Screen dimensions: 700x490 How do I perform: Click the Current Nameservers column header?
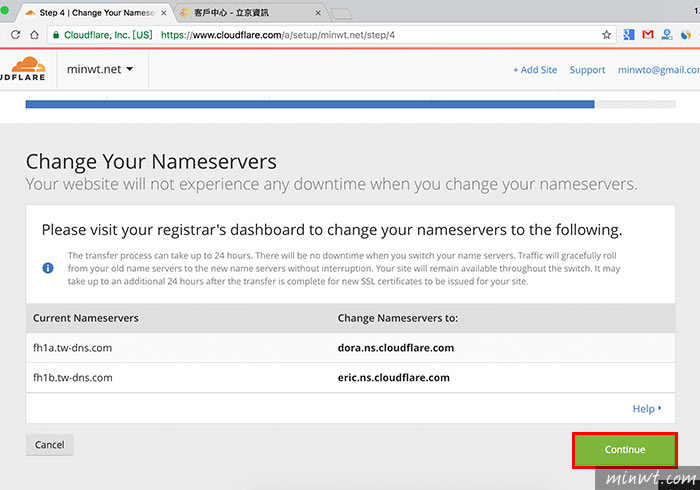coord(86,318)
